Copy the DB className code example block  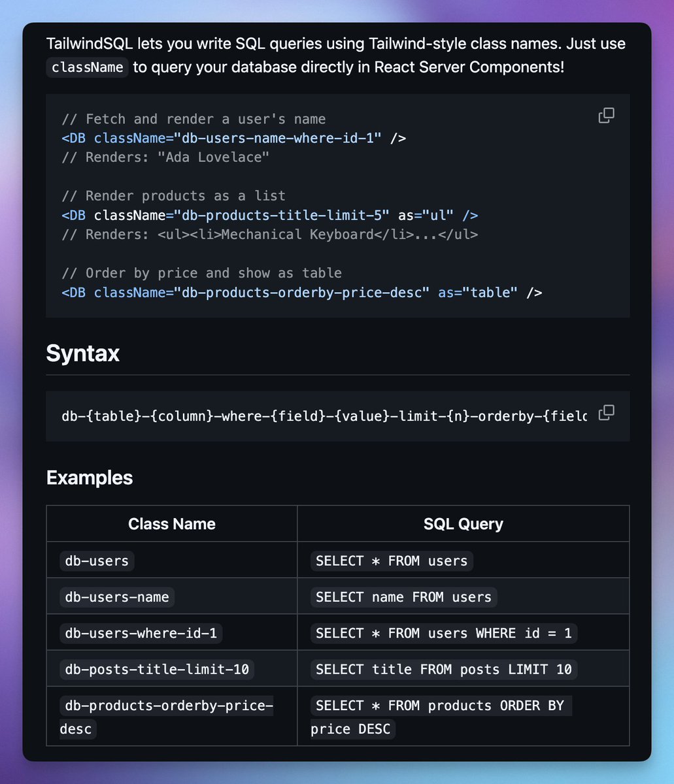point(606,116)
